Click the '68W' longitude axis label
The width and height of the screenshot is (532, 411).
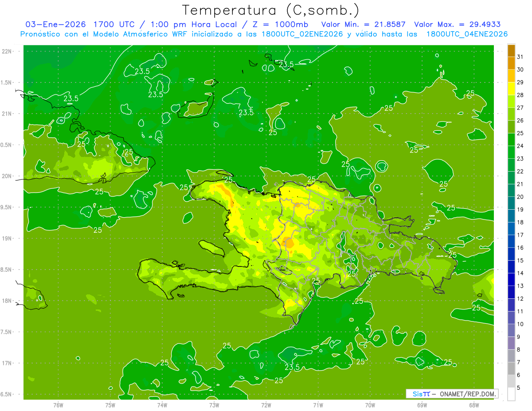click(x=474, y=405)
